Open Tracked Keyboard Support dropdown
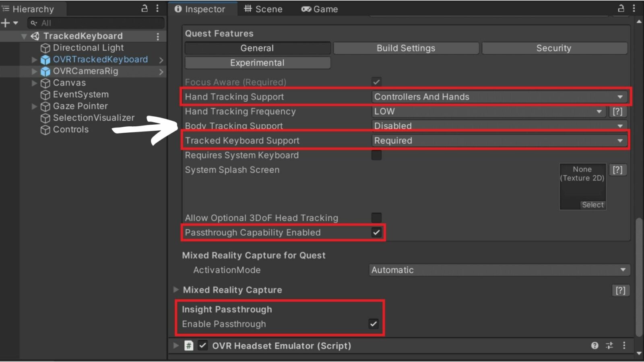 [499, 141]
